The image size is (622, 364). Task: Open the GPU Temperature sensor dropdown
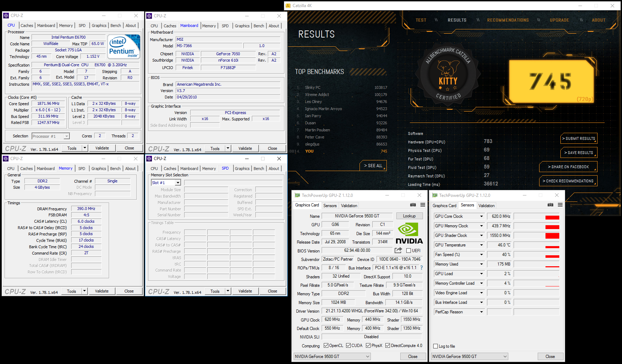481,245
